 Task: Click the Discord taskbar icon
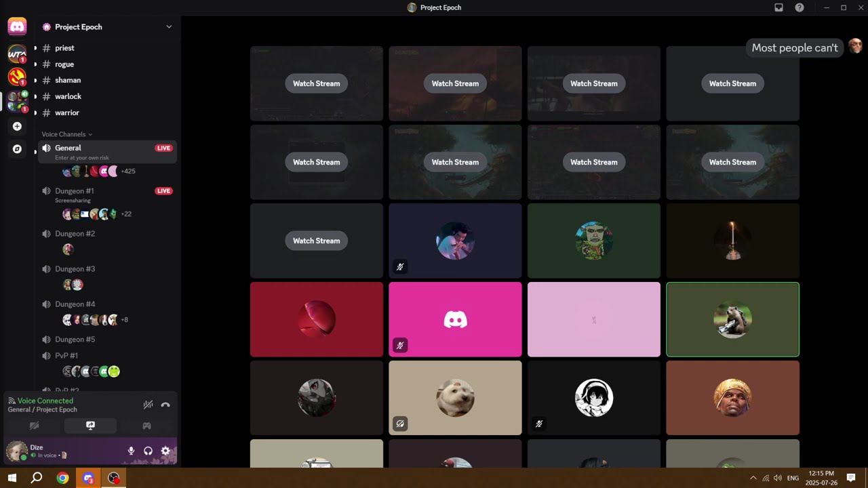pos(88,478)
